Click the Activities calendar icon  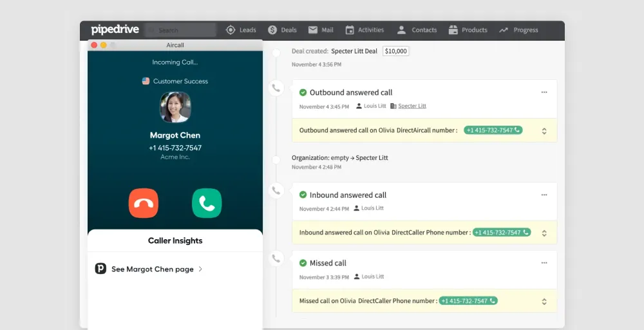click(350, 30)
